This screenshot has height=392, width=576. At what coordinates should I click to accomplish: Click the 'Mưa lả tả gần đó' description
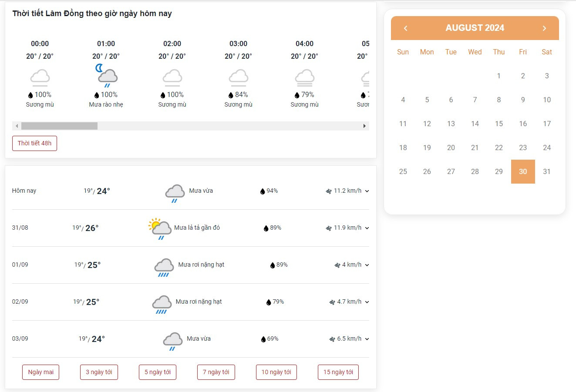click(197, 228)
